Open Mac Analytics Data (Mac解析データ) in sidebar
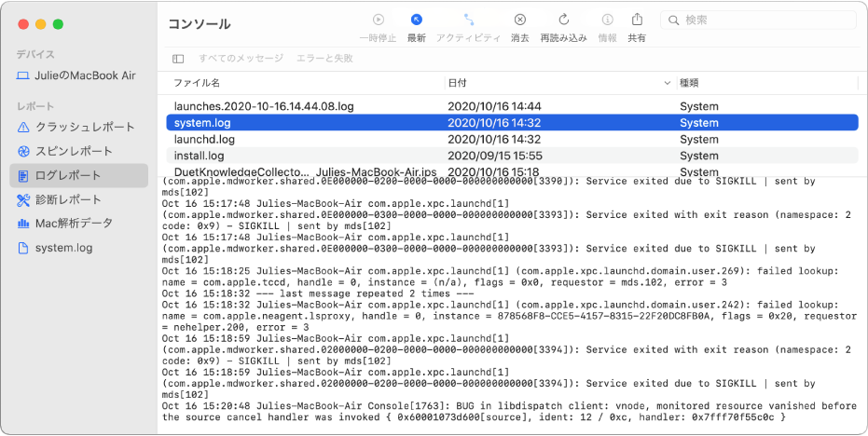Viewport: 868px width, 436px height. [78, 224]
